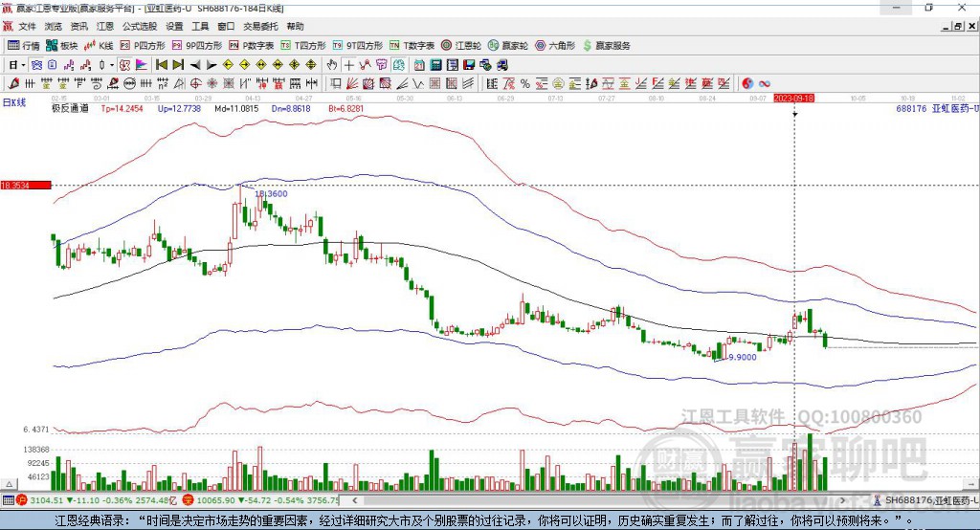Click the Up=12.7738 value
The width and height of the screenshot is (980, 530).
point(179,108)
